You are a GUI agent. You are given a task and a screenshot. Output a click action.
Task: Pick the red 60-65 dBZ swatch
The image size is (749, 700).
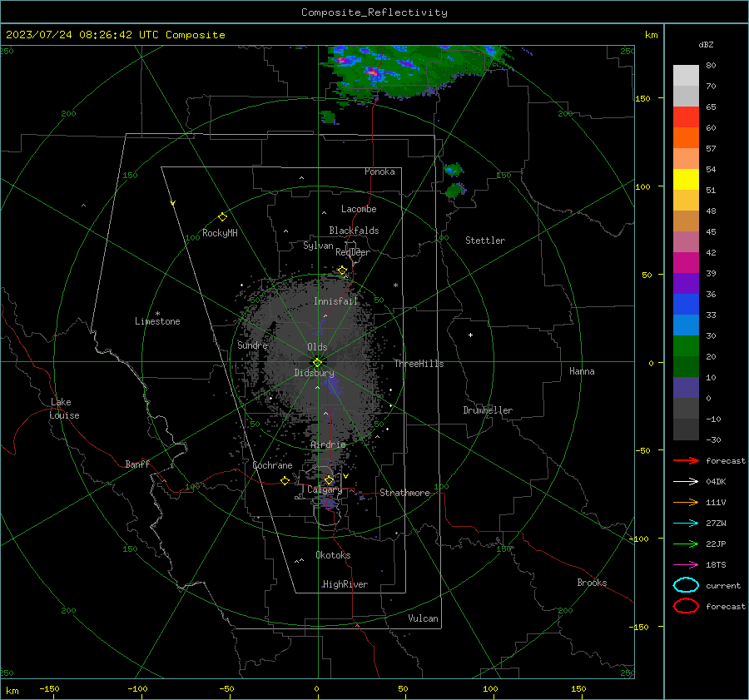click(686, 117)
